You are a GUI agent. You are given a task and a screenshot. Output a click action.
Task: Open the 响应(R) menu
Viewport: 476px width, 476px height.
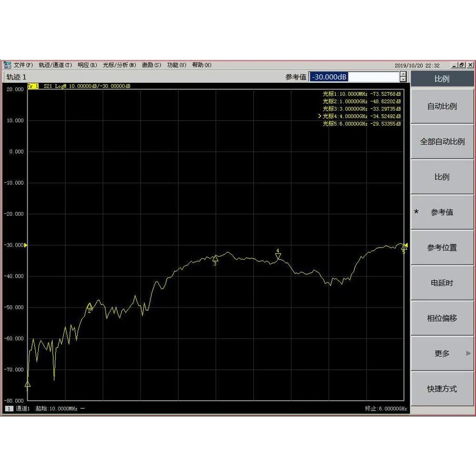[87, 65]
